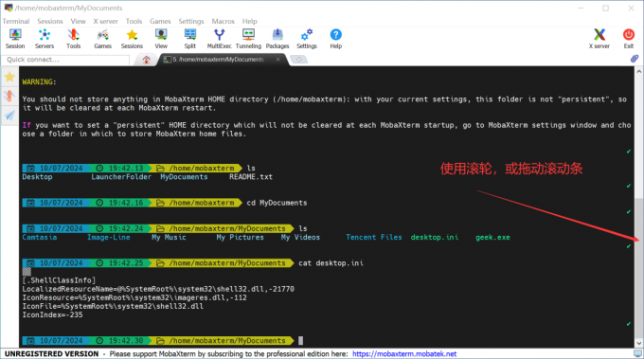Click the MobaXterm title bar logo

9,8
